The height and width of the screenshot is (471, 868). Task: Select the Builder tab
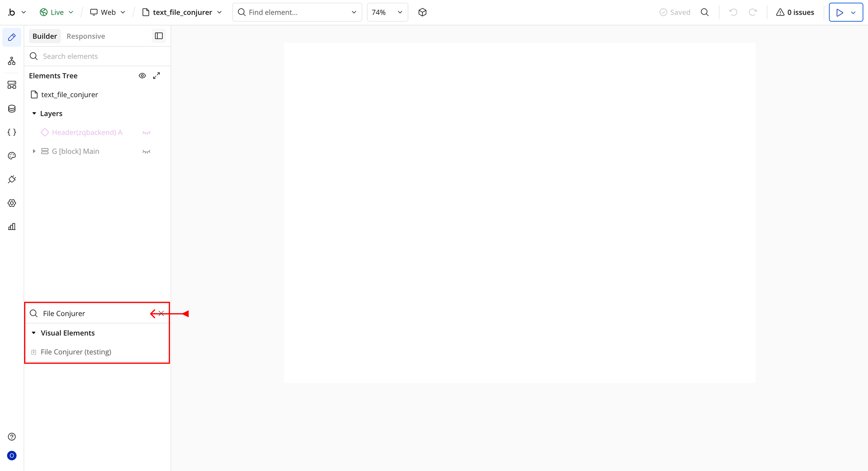click(x=45, y=36)
